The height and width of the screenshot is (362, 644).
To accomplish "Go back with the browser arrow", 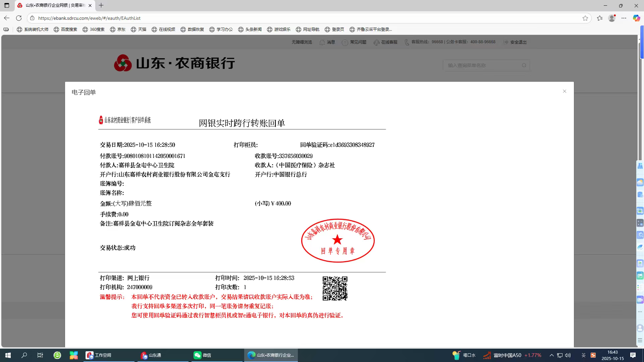I will [7, 18].
